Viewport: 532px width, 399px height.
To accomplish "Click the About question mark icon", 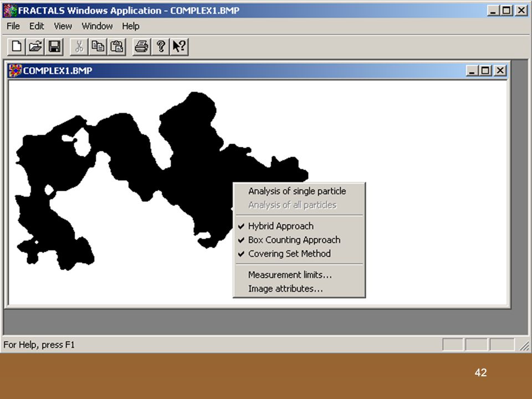I will [x=161, y=47].
